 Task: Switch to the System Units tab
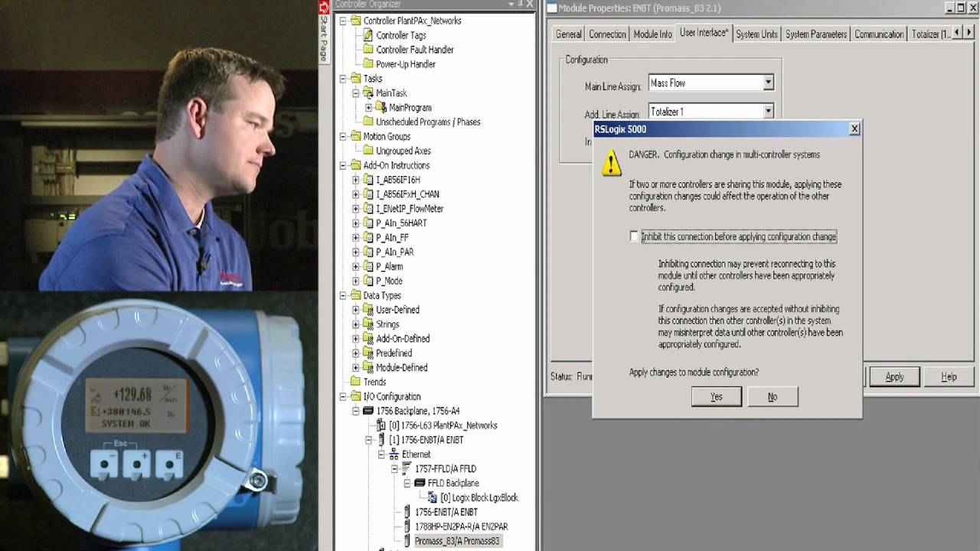click(756, 34)
